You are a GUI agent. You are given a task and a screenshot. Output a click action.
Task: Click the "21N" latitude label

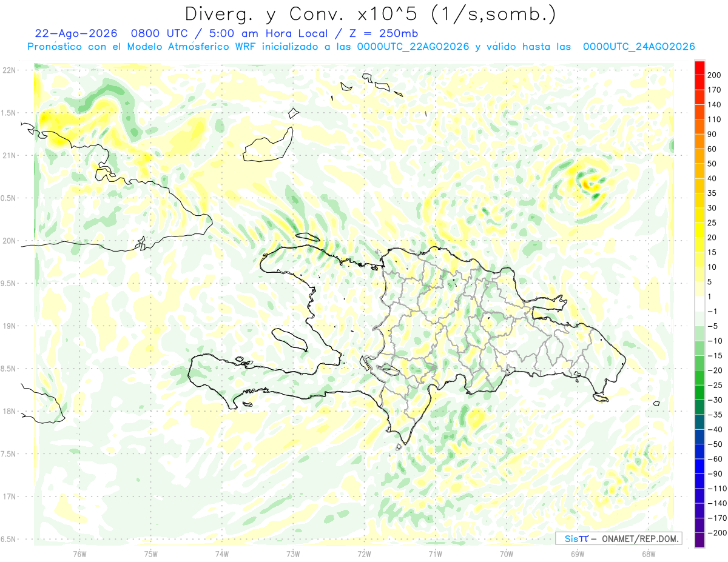click(x=8, y=155)
